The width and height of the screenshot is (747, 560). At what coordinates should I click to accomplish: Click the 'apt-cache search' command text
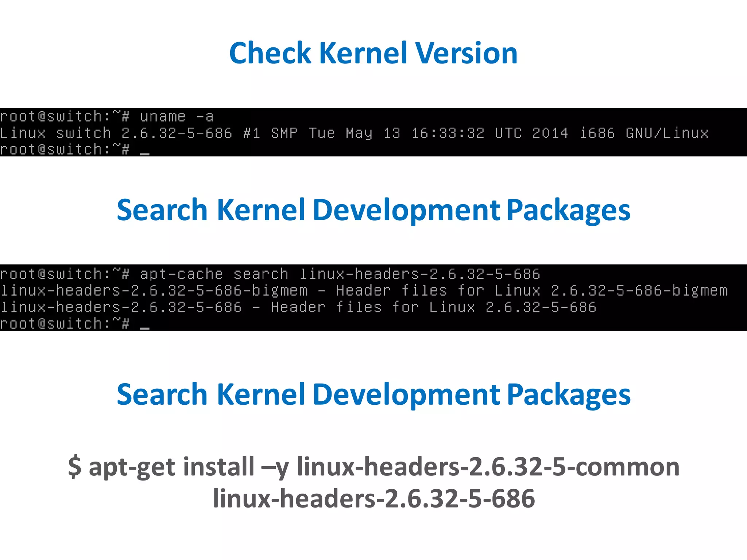214,274
